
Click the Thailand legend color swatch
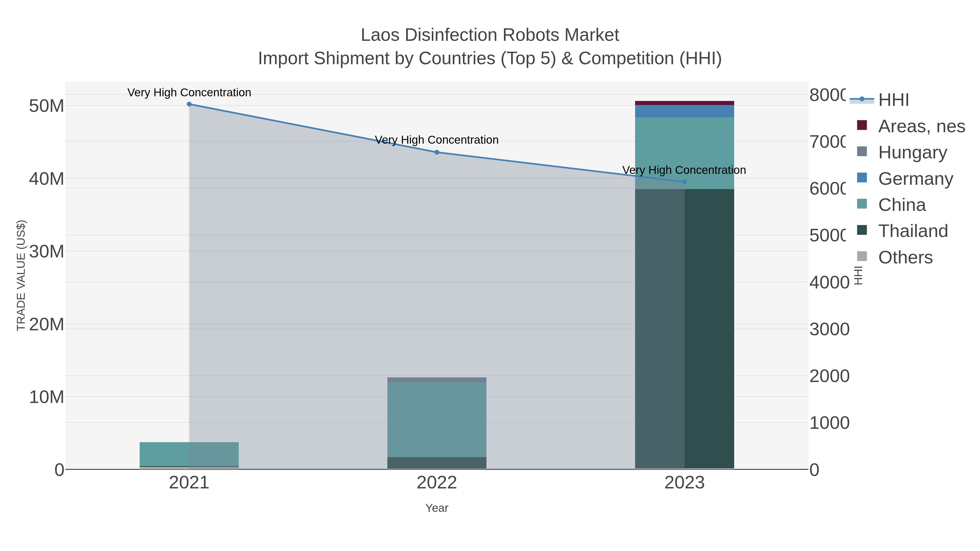(862, 230)
